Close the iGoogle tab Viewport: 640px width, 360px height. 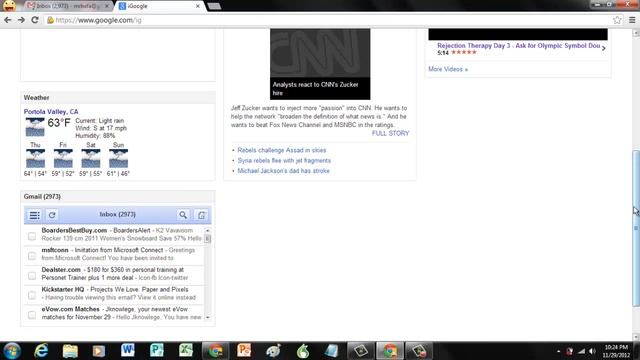(198, 6)
